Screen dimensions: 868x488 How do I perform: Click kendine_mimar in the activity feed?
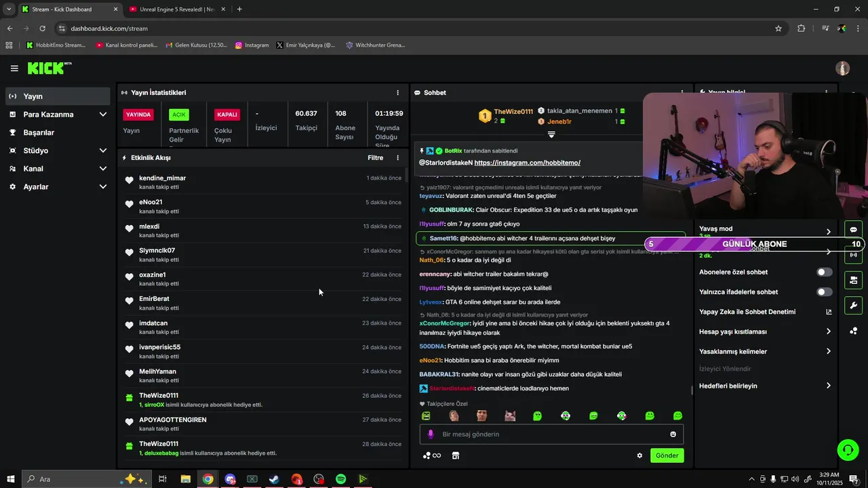pos(163,178)
